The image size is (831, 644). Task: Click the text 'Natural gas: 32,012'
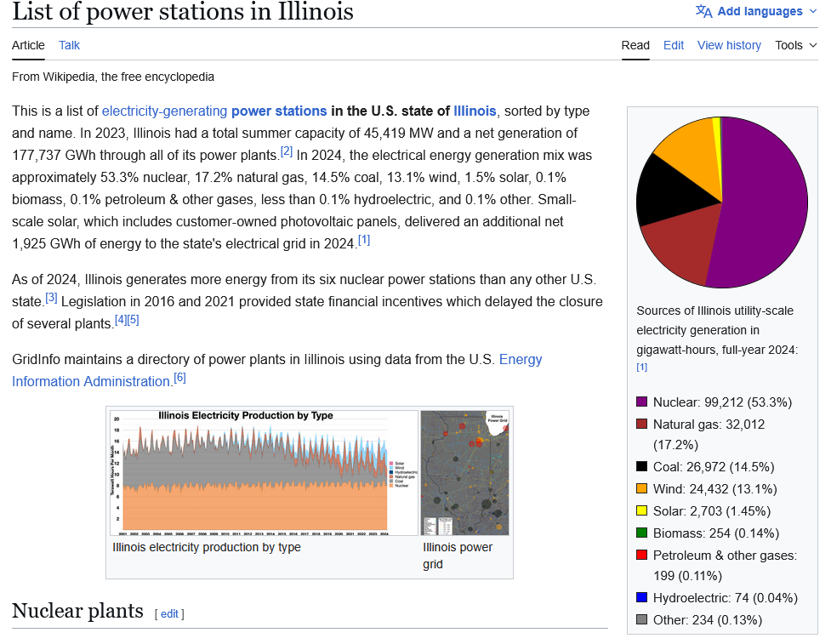tap(709, 425)
